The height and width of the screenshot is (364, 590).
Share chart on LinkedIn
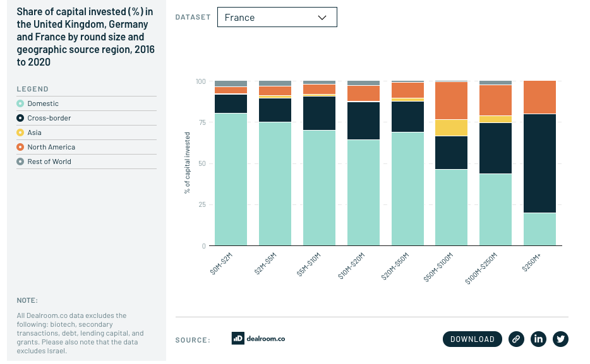(x=538, y=339)
